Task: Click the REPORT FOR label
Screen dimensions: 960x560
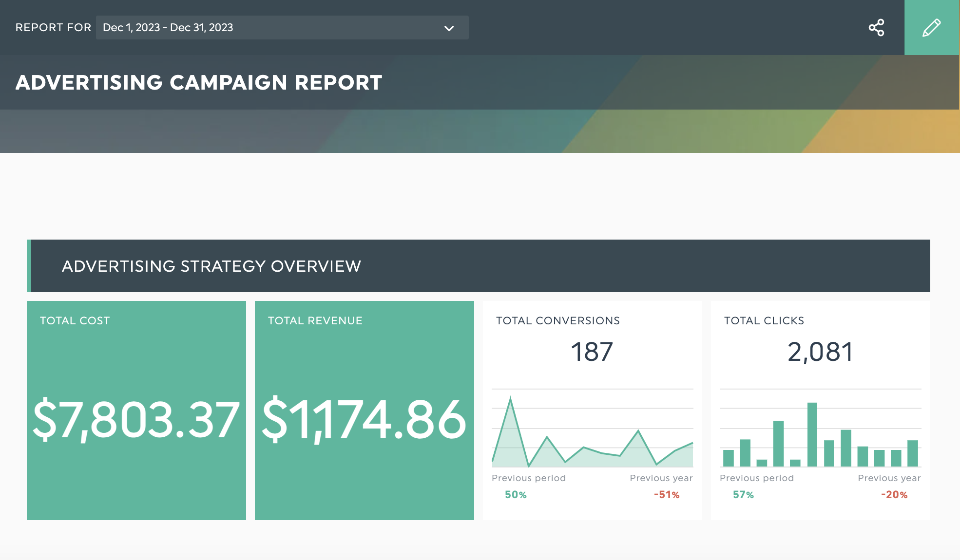Action: [x=53, y=28]
